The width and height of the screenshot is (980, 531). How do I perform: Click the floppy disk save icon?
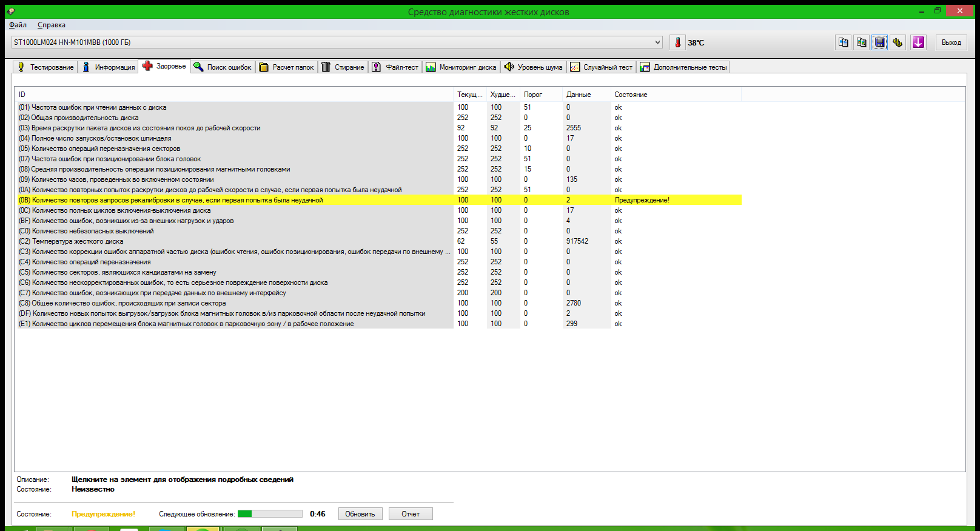pyautogui.click(x=879, y=42)
